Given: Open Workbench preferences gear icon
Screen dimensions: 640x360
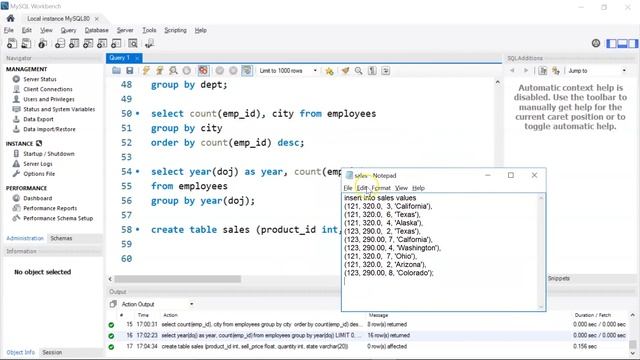Looking at the screenshot, I should 596,43.
